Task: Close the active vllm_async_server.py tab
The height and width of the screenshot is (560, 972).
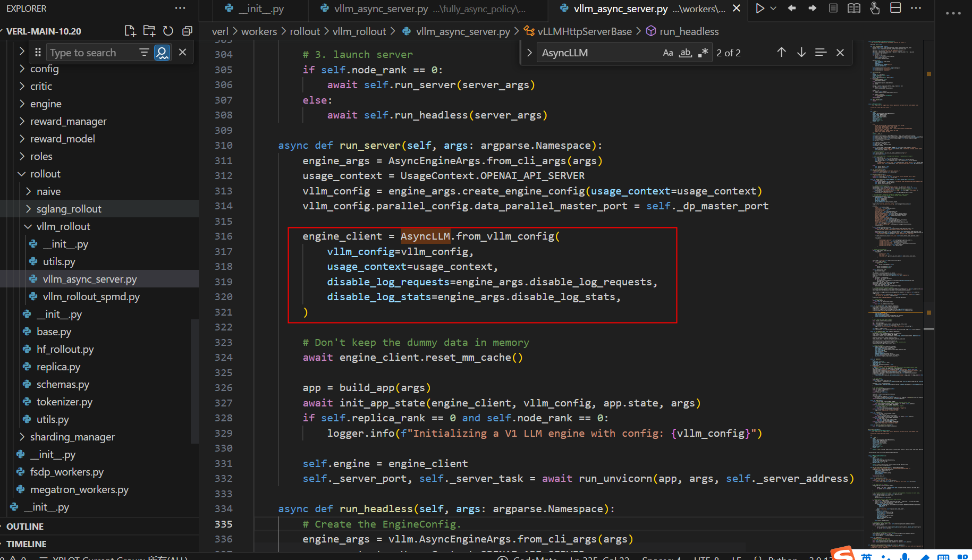Action: (x=737, y=8)
